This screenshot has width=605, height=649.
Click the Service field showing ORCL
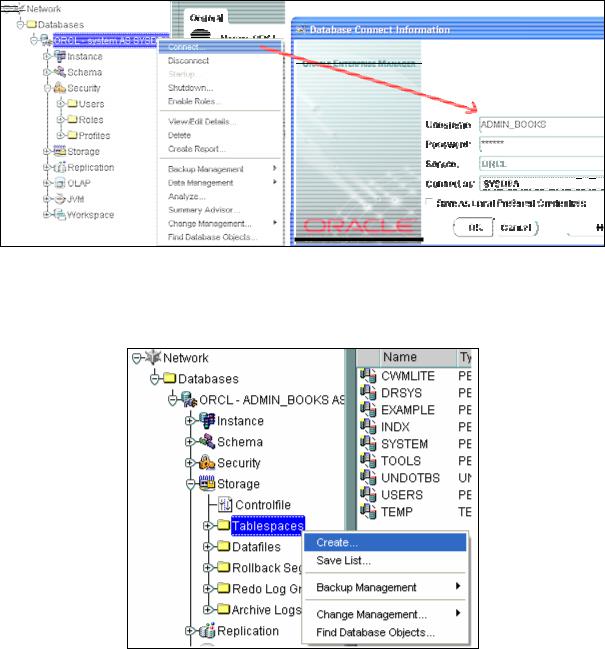[x=542, y=163]
